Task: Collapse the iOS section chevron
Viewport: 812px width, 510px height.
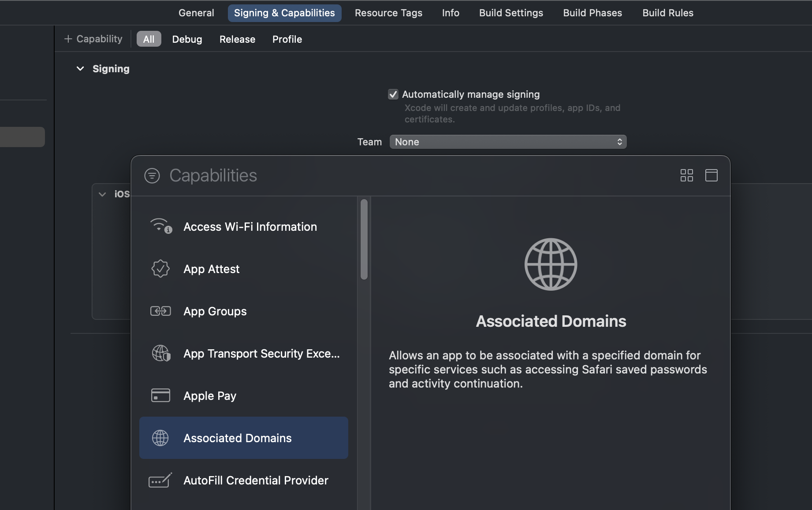Action: coord(102,194)
